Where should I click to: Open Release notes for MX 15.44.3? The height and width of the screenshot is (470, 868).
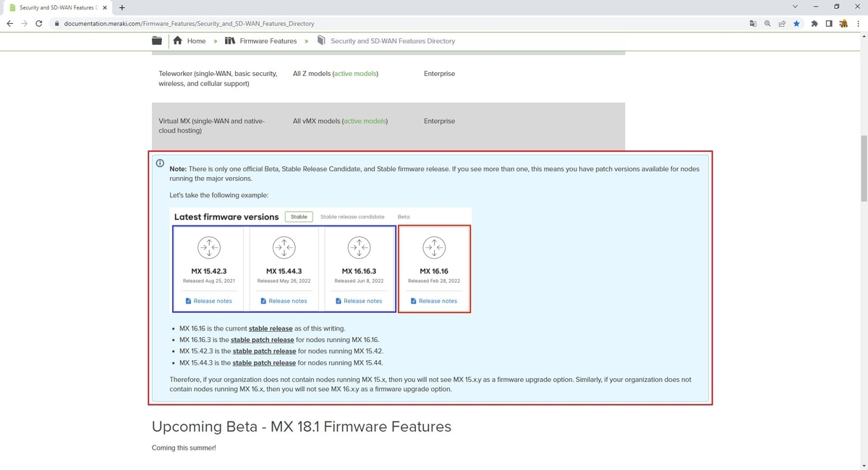pos(284,301)
